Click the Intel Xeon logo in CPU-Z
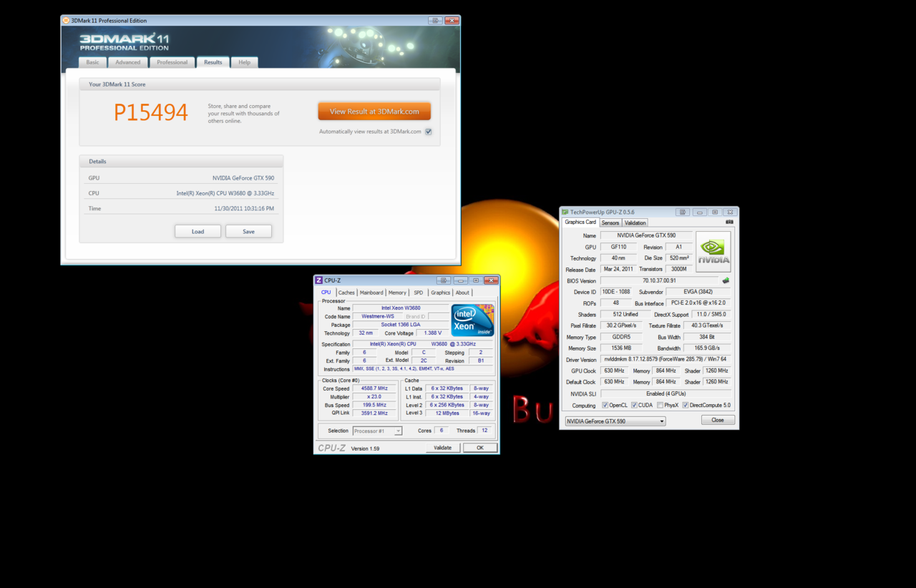Screen dimensions: 916x588 [472, 320]
